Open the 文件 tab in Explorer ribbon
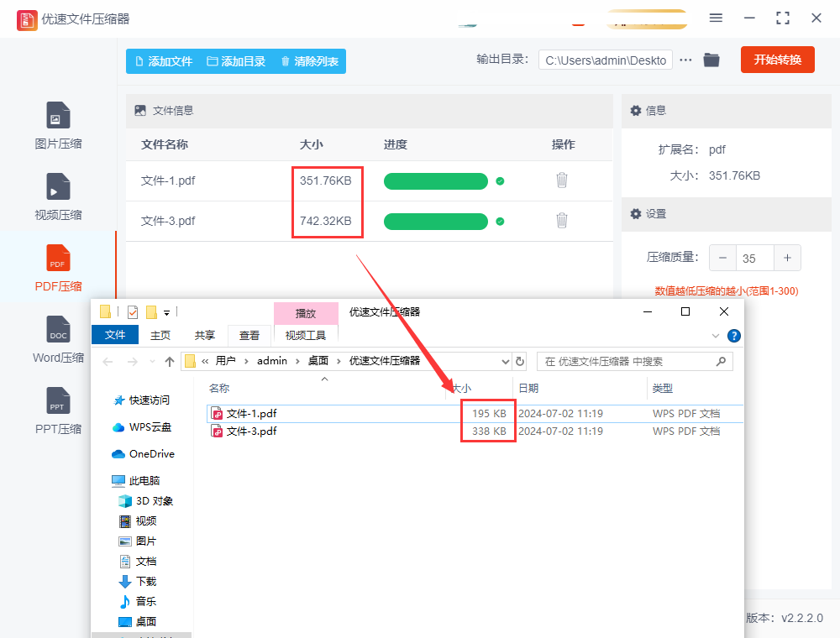Image resolution: width=840 pixels, height=638 pixels. 115,335
